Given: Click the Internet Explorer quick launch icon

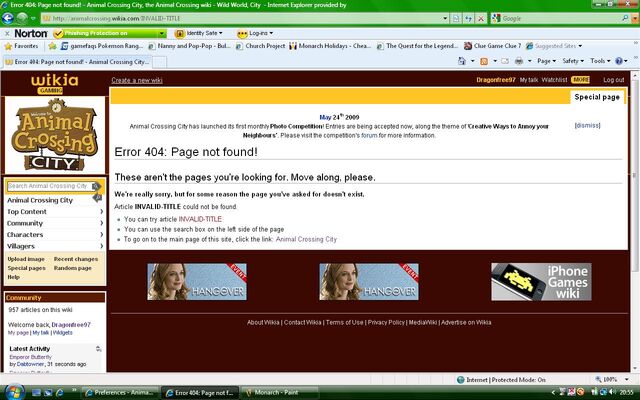Looking at the screenshot, I should point(60,393).
